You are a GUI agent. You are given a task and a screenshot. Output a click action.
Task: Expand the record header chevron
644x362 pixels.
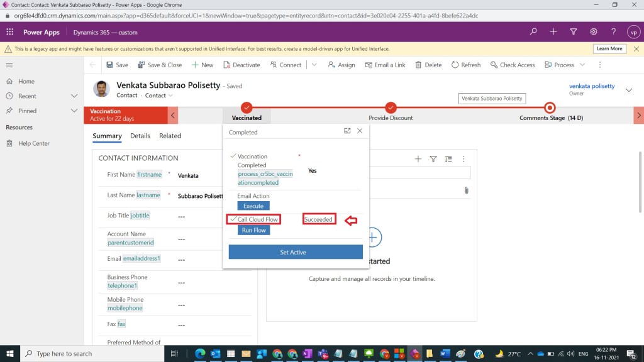point(628,90)
